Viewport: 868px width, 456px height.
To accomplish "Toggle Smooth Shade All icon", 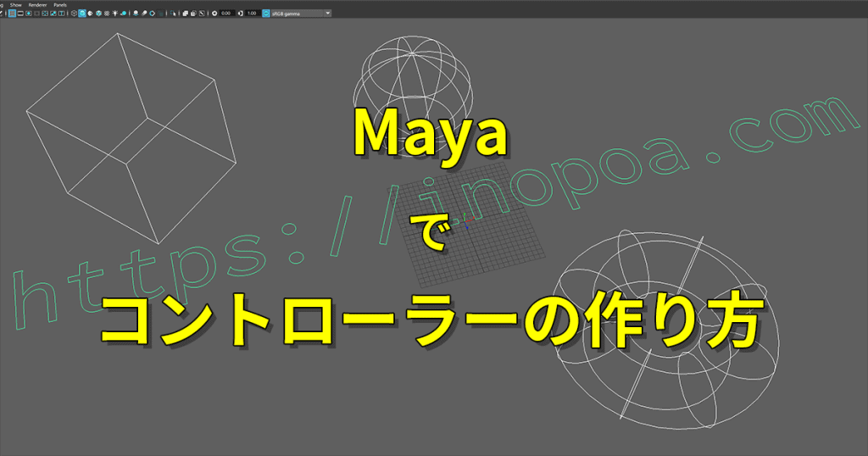I will point(82,14).
